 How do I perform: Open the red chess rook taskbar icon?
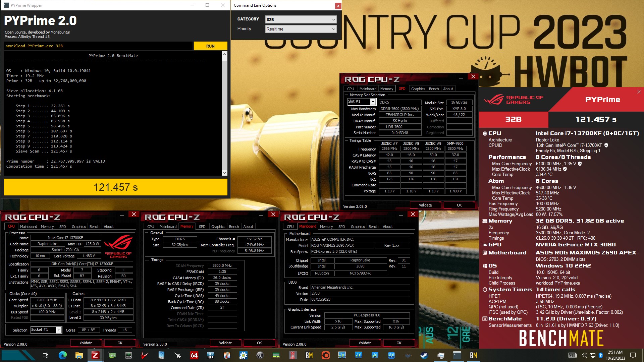(x=292, y=355)
